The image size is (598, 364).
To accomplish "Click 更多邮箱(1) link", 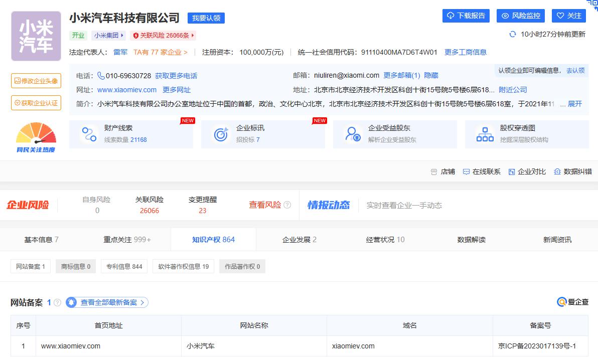I will point(401,75).
